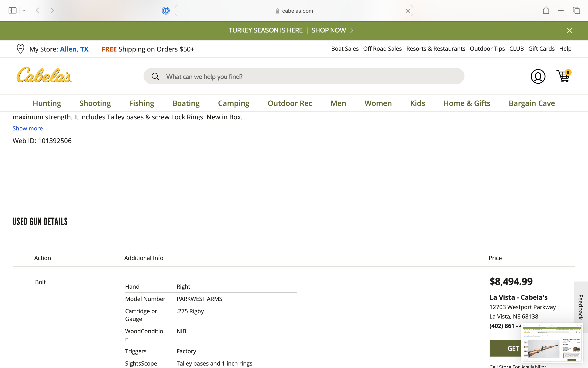The image size is (588, 368).
Task: Toggle the Safari sidebar icon
Action: (x=12, y=10)
